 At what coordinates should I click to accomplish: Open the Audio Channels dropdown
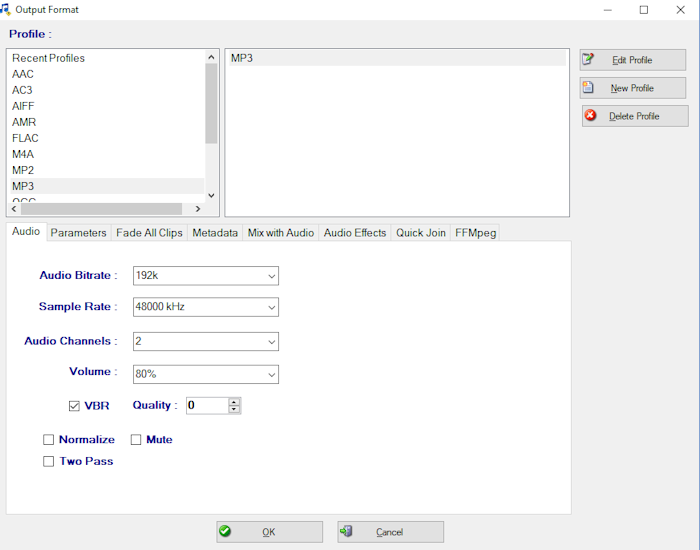pyautogui.click(x=271, y=342)
